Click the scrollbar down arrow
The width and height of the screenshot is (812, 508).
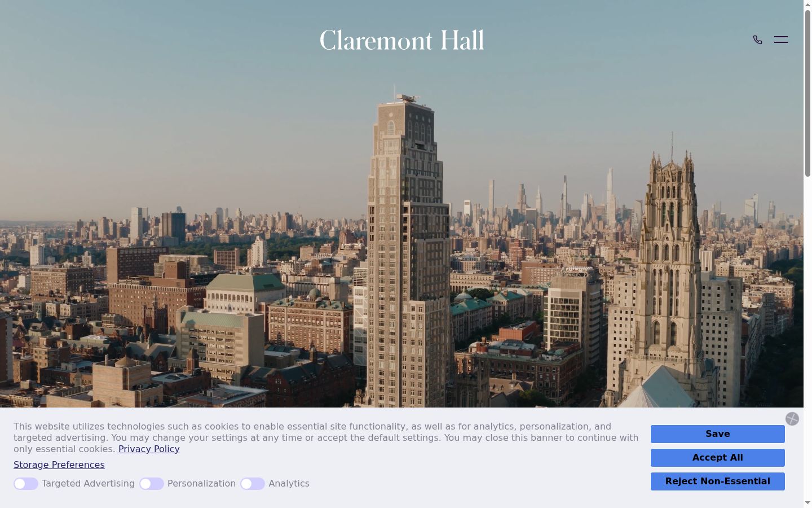point(807,502)
